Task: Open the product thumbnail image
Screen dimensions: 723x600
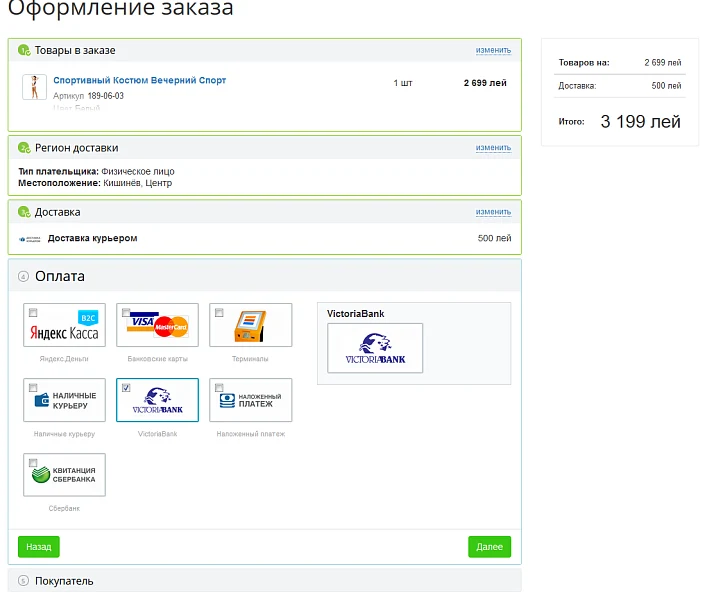Action: tap(35, 87)
